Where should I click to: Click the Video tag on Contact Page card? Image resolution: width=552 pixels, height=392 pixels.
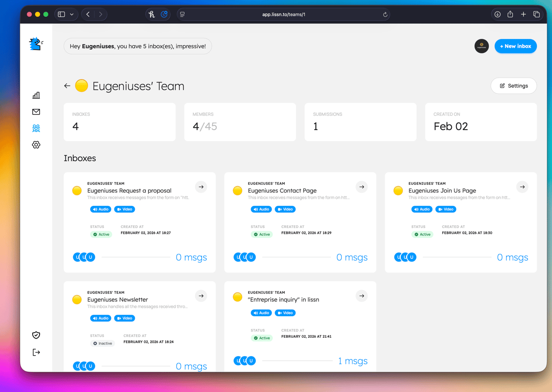[x=285, y=209]
